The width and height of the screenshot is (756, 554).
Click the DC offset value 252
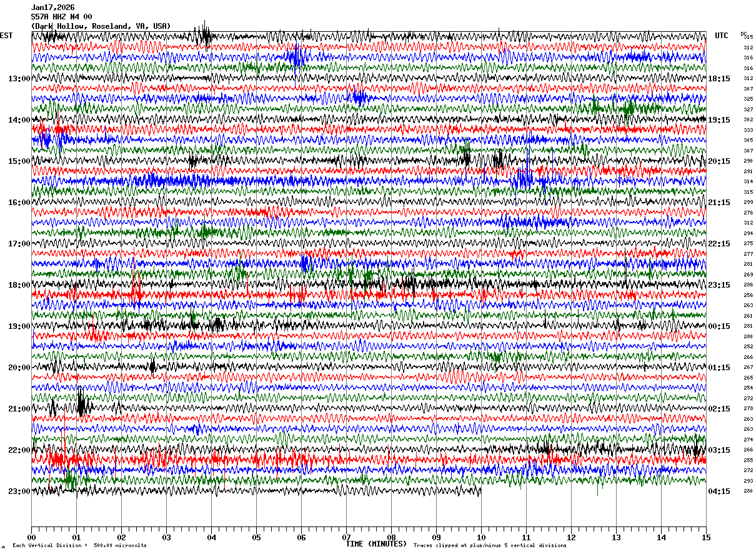[748, 346]
